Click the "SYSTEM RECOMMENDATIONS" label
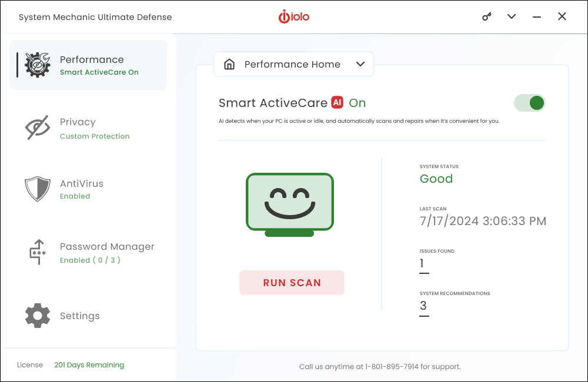 pyautogui.click(x=455, y=293)
